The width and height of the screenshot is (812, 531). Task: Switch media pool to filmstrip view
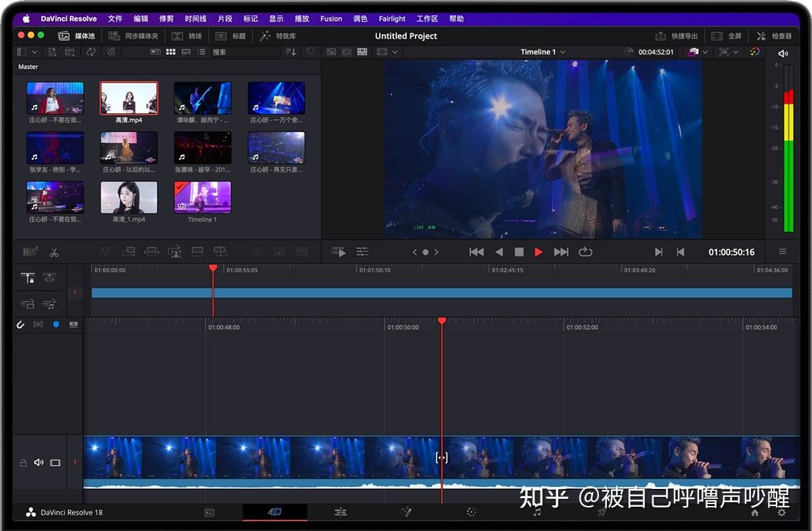(x=186, y=52)
